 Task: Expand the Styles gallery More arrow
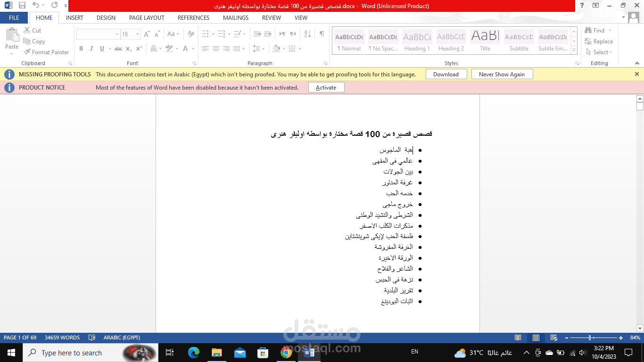(x=574, y=51)
